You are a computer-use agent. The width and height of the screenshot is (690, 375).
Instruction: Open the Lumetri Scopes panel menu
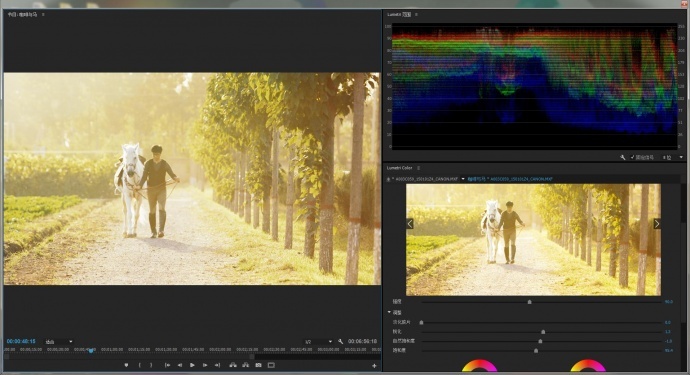[x=416, y=15]
